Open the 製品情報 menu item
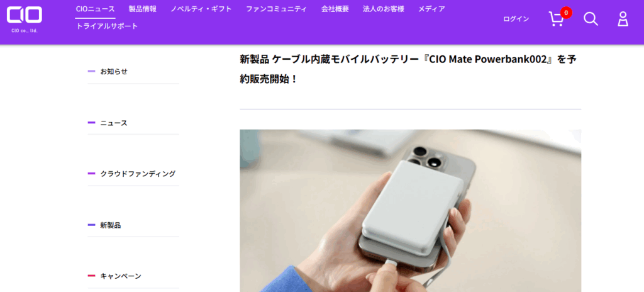 point(143,9)
